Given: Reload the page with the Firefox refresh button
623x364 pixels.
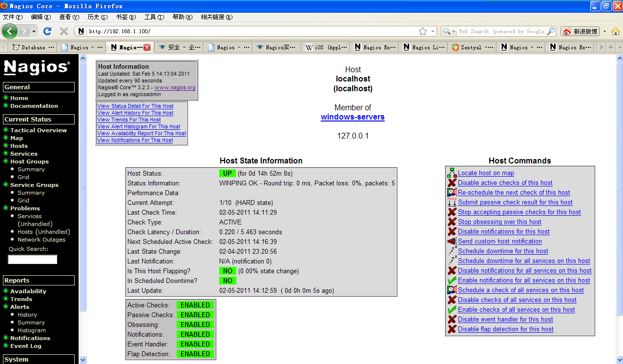Looking at the screenshot, I should 47,31.
